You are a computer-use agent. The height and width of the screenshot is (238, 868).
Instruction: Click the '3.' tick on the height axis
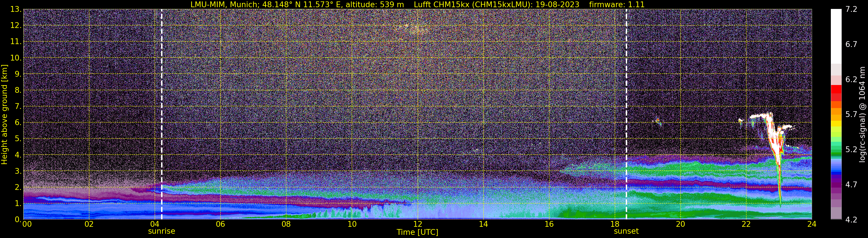click(18, 171)
